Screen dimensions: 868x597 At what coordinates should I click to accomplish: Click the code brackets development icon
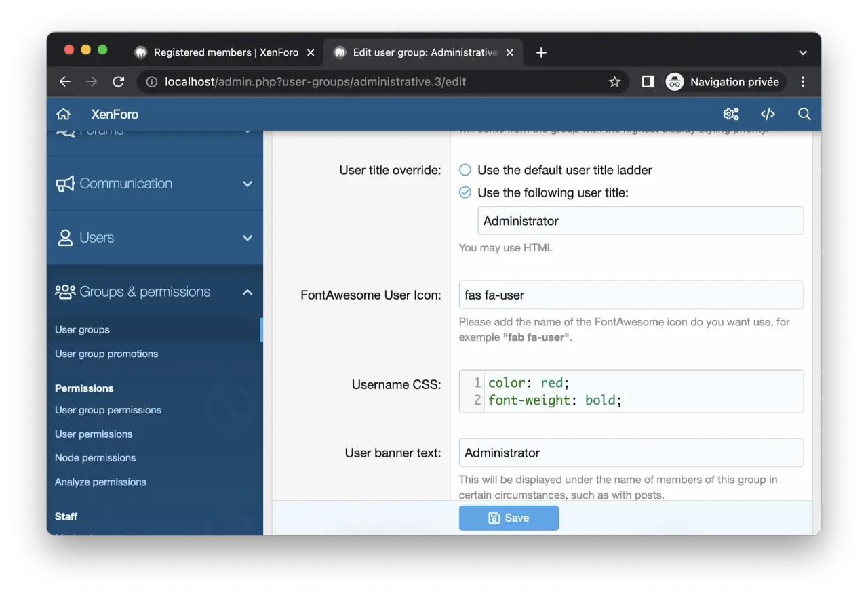click(768, 115)
